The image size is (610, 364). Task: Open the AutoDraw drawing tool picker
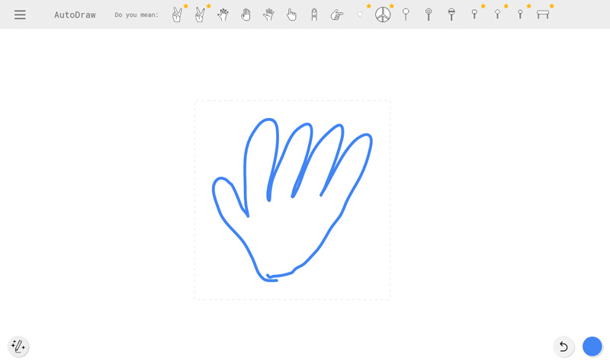[x=18, y=346]
